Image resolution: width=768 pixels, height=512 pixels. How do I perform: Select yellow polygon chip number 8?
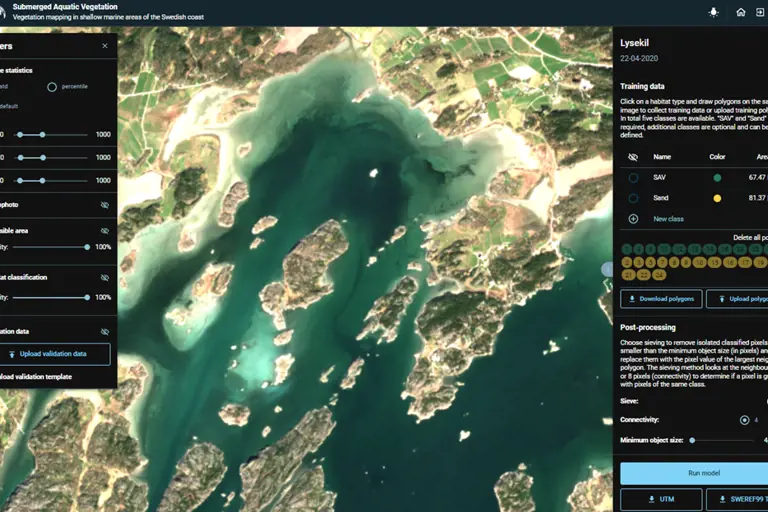(x=674, y=262)
